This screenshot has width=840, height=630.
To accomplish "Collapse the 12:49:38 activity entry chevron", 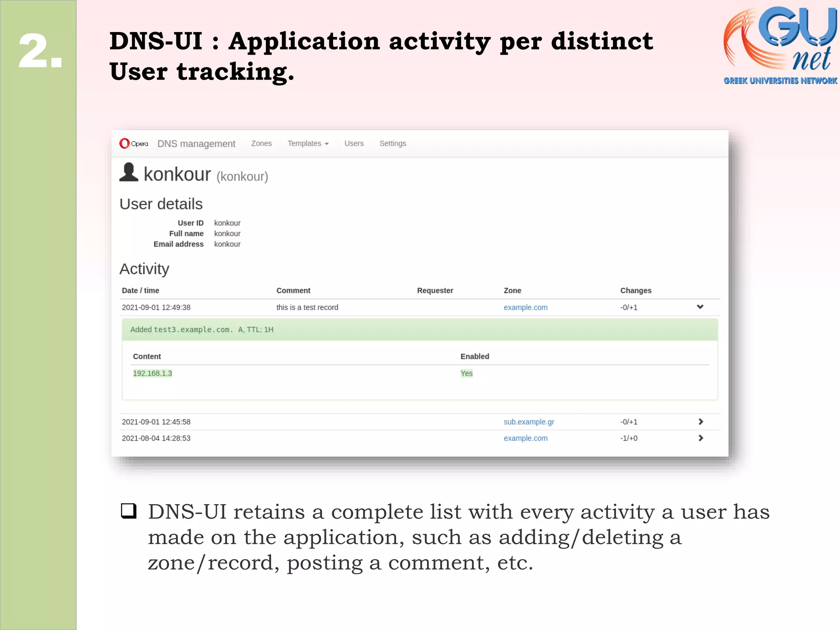I will [700, 307].
